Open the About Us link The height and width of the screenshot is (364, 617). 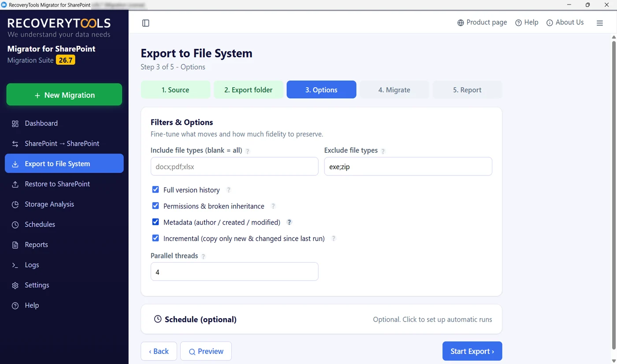pyautogui.click(x=565, y=22)
